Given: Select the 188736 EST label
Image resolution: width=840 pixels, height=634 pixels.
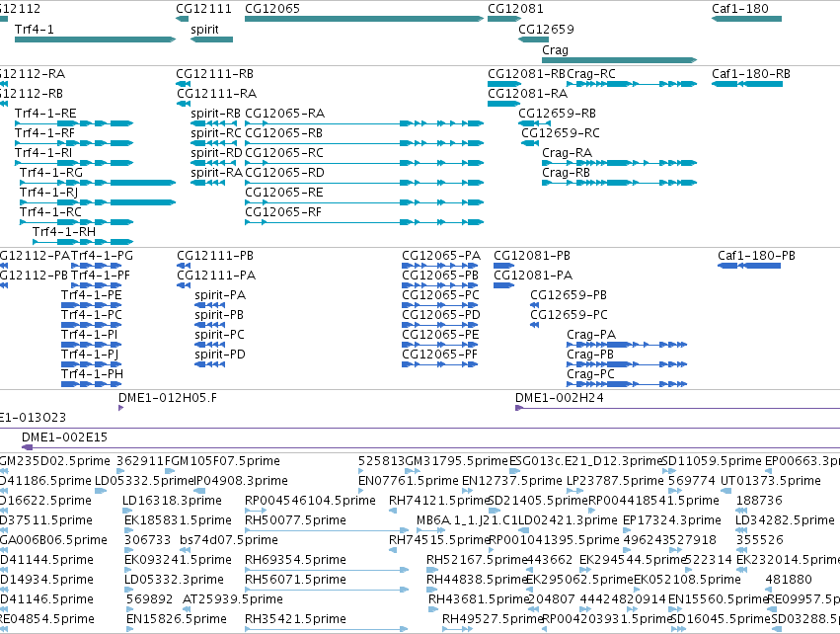Looking at the screenshot, I should [x=759, y=501].
